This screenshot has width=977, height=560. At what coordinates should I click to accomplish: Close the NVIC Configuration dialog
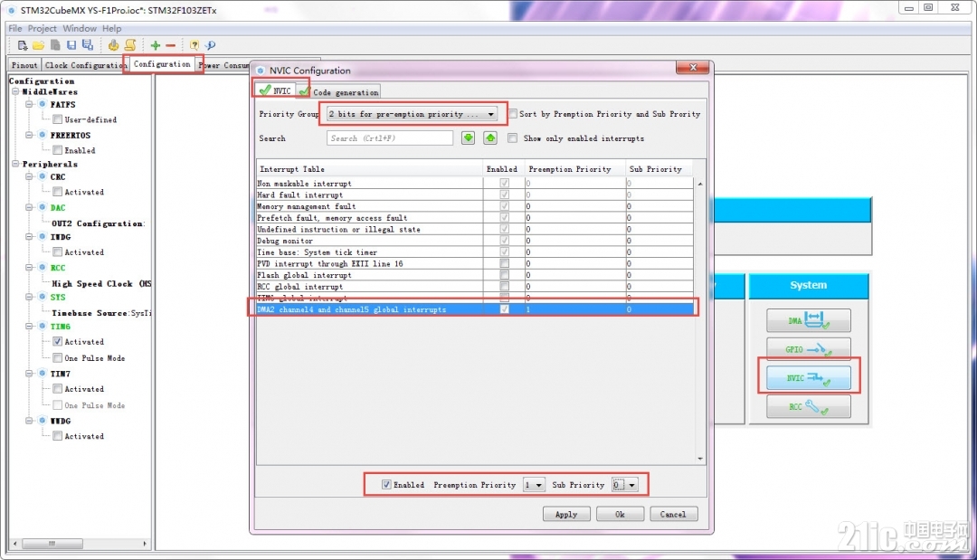coord(693,67)
